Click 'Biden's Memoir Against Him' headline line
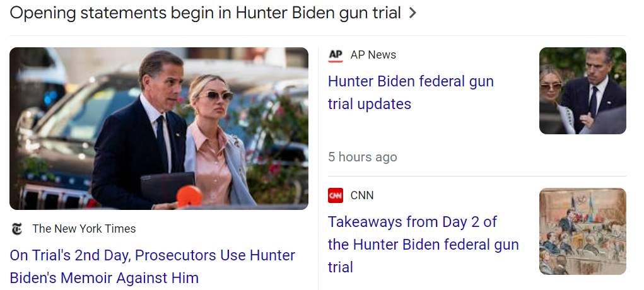 pyautogui.click(x=104, y=278)
